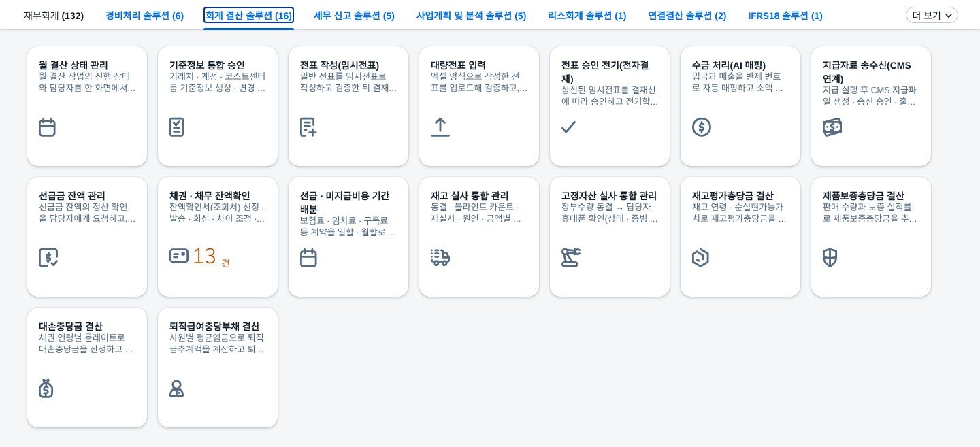Click the calendar icon on 월 결산 상태 관리 tile
This screenshot has height=447, width=980.
click(x=47, y=127)
